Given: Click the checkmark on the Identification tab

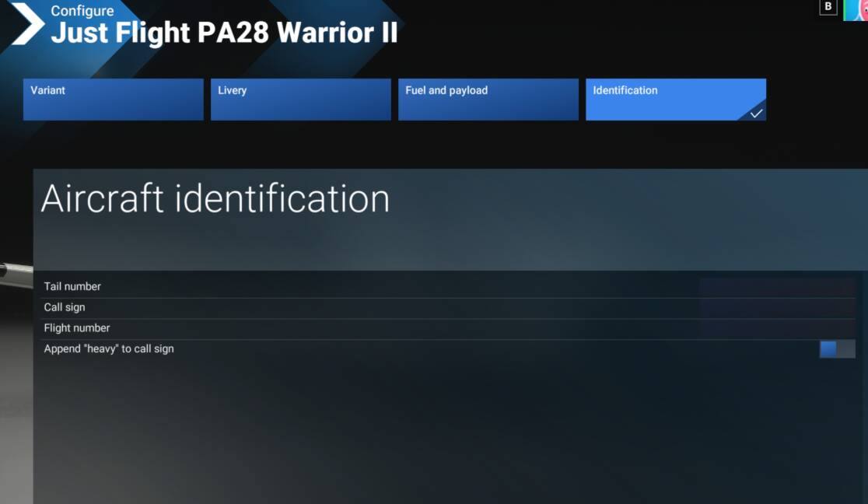Looking at the screenshot, I should [756, 113].
